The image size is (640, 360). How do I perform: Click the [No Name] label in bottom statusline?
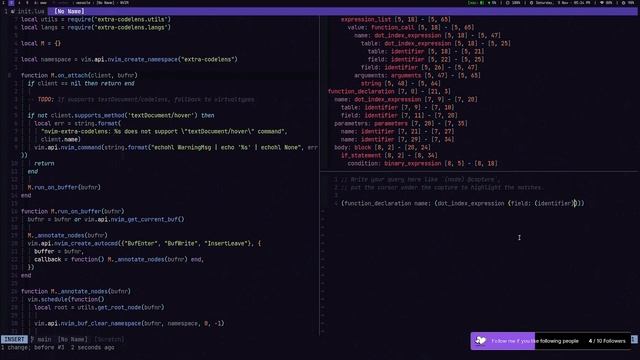pyautogui.click(x=72, y=339)
